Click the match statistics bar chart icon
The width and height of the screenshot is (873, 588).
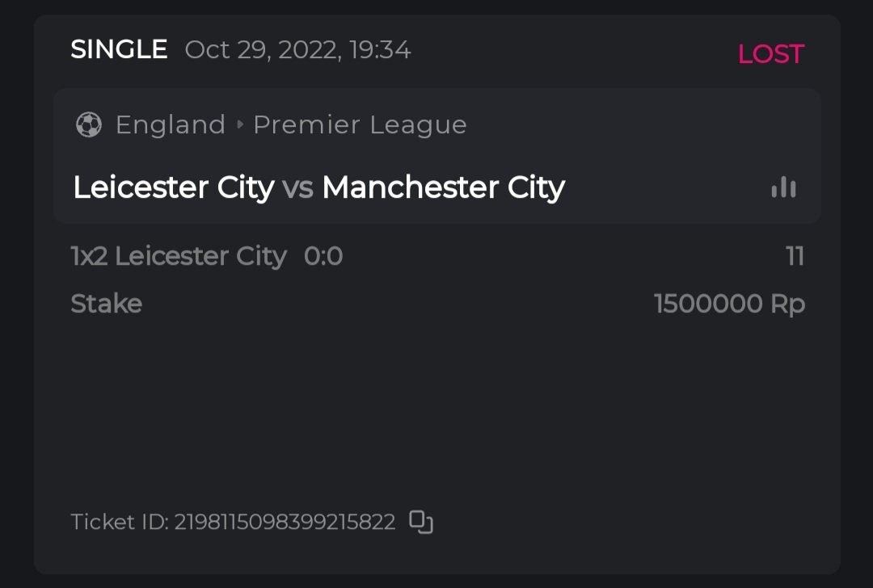tap(783, 187)
